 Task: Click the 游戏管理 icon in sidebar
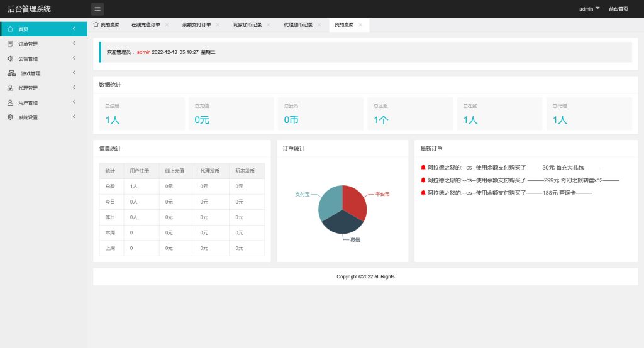point(12,73)
